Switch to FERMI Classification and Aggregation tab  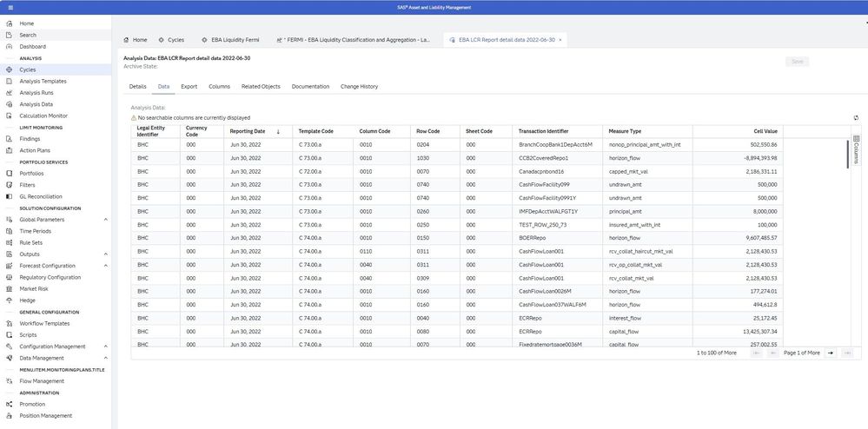tap(353, 41)
